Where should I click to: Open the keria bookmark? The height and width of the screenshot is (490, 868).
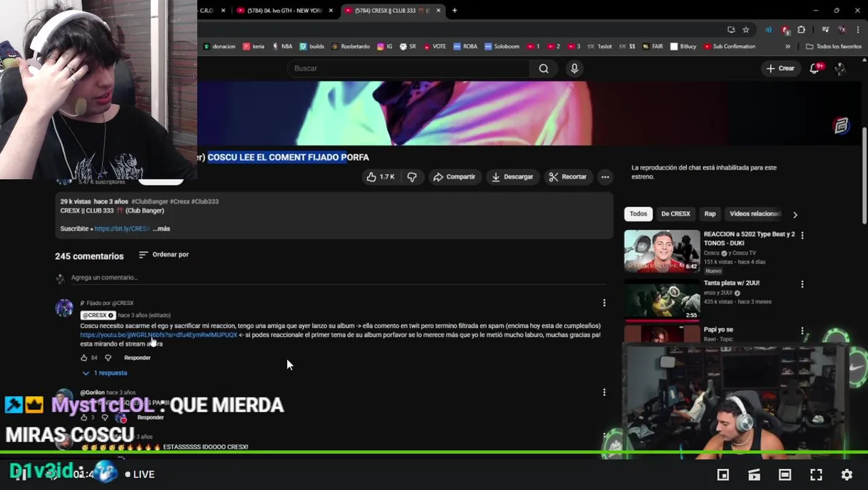pyautogui.click(x=253, y=46)
